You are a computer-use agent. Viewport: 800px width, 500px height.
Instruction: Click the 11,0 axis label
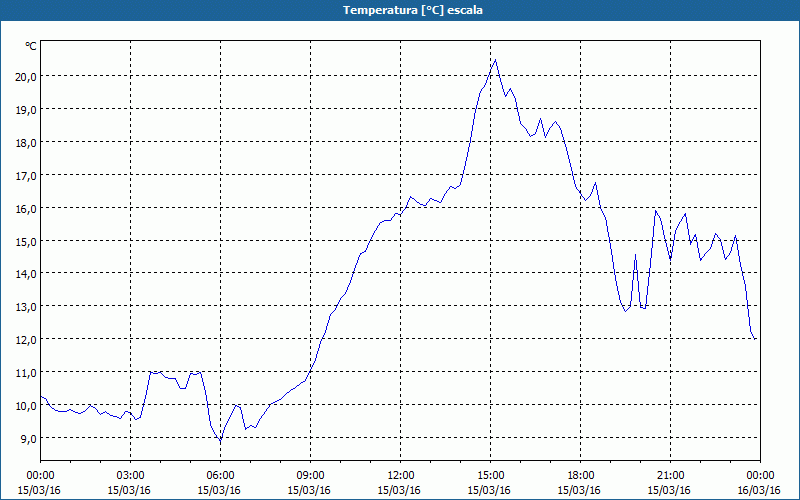(x=26, y=373)
